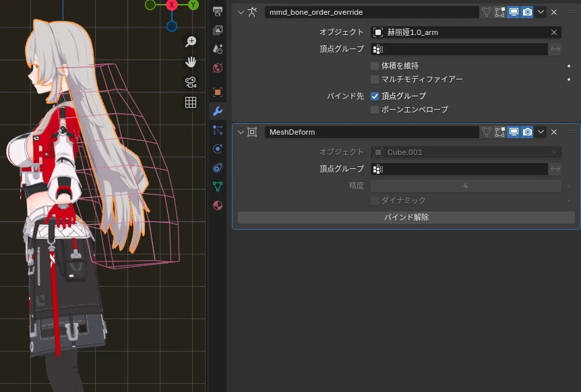Edit the MeshDeform name field
This screenshot has height=392, width=581.
click(371, 132)
